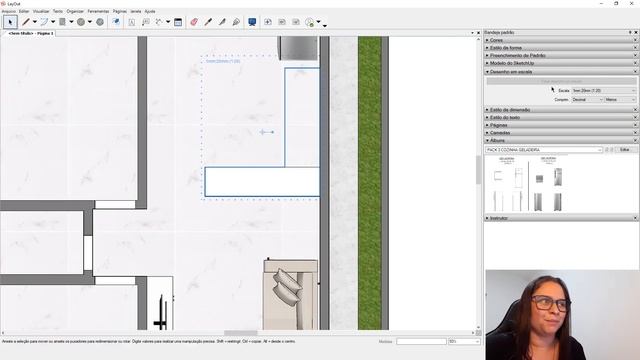This screenshot has width=640, height=360.
Task: Activate the Dimension tool
Action: [159, 22]
